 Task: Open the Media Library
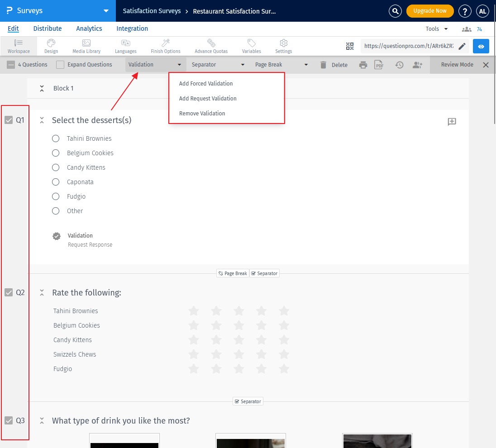pos(86,46)
